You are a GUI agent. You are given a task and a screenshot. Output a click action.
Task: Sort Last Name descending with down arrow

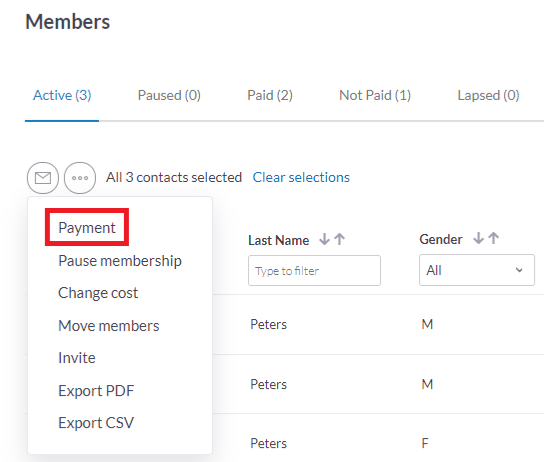pyautogui.click(x=325, y=239)
